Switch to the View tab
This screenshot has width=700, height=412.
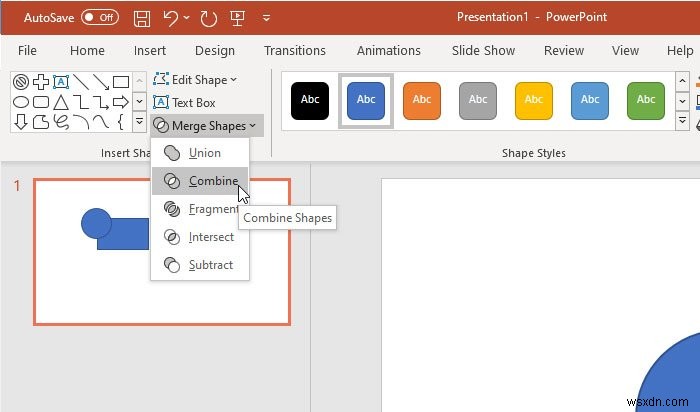coord(625,50)
